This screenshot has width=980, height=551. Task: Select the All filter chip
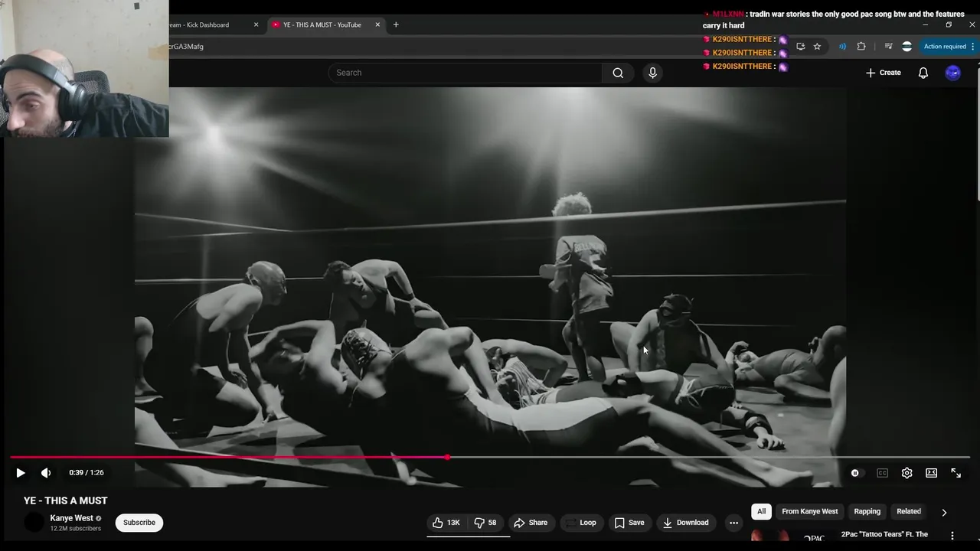[761, 511]
